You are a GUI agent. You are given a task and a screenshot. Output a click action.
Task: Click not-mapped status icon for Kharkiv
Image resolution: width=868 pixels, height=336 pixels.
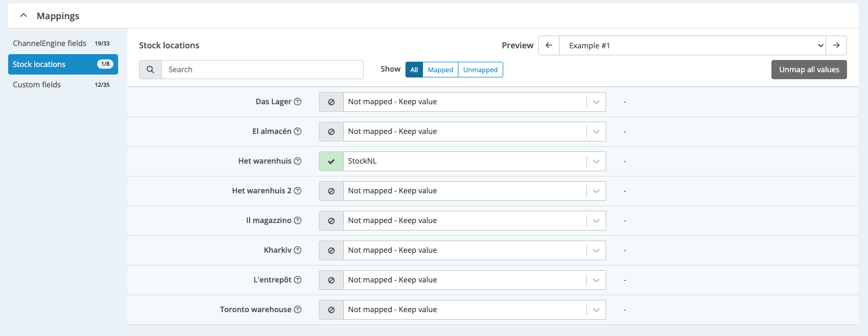(x=332, y=250)
